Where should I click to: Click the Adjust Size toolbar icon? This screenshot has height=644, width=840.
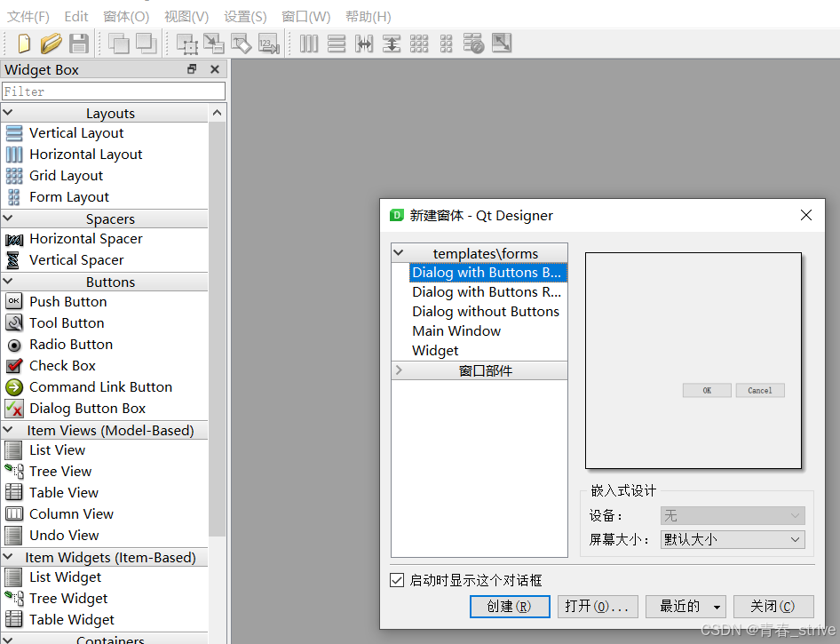502,43
